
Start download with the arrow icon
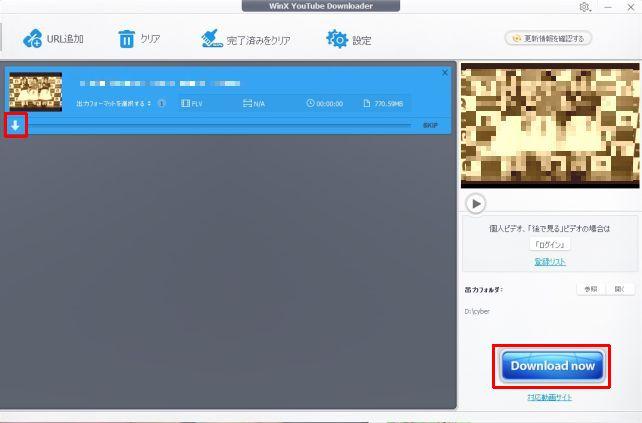pos(16,125)
